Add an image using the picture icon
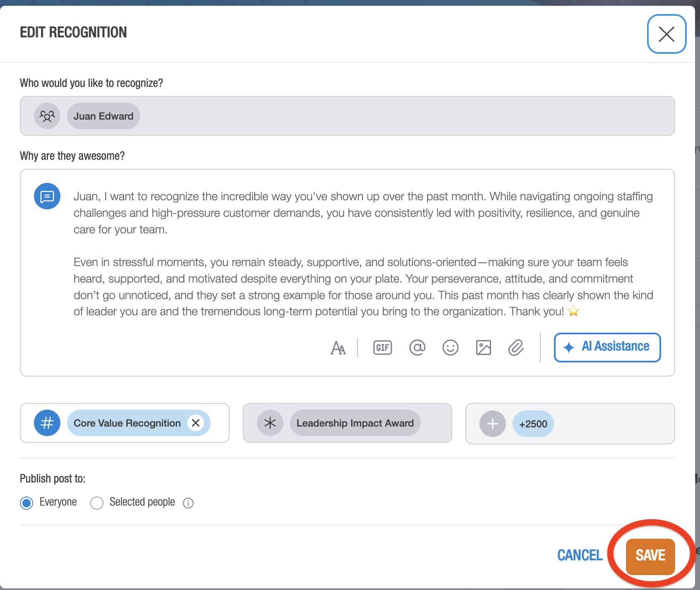 click(483, 348)
